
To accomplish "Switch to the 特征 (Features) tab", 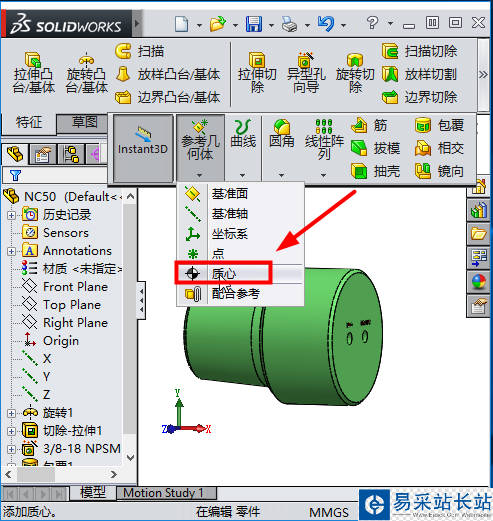I will coord(29,122).
